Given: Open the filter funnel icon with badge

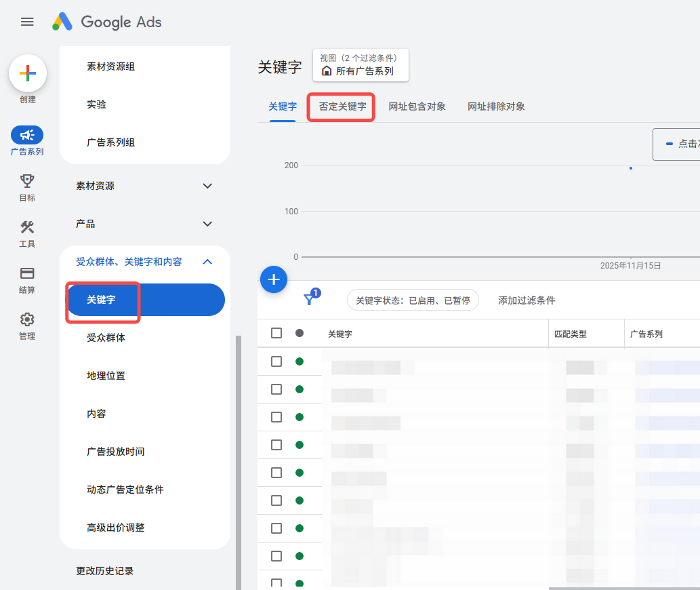Looking at the screenshot, I should (x=309, y=297).
